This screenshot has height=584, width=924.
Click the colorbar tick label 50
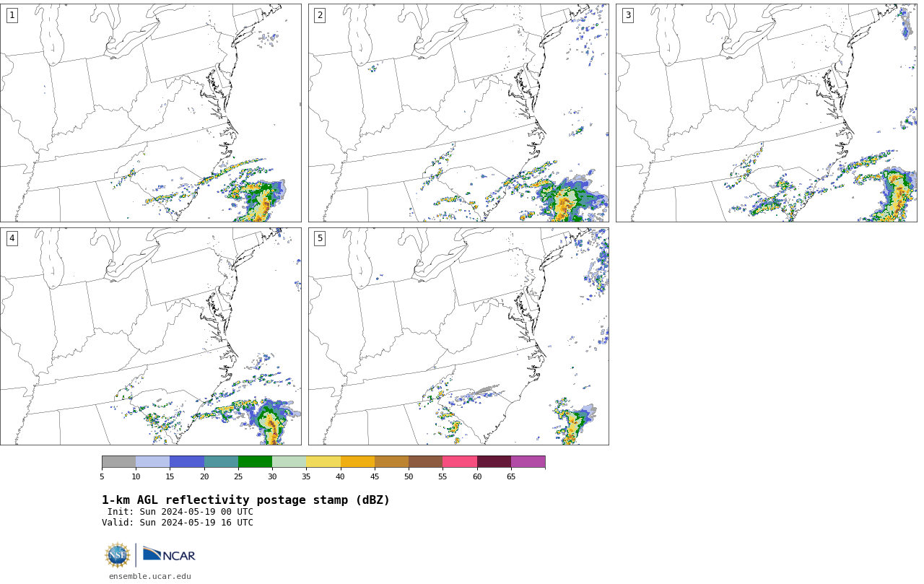click(409, 476)
